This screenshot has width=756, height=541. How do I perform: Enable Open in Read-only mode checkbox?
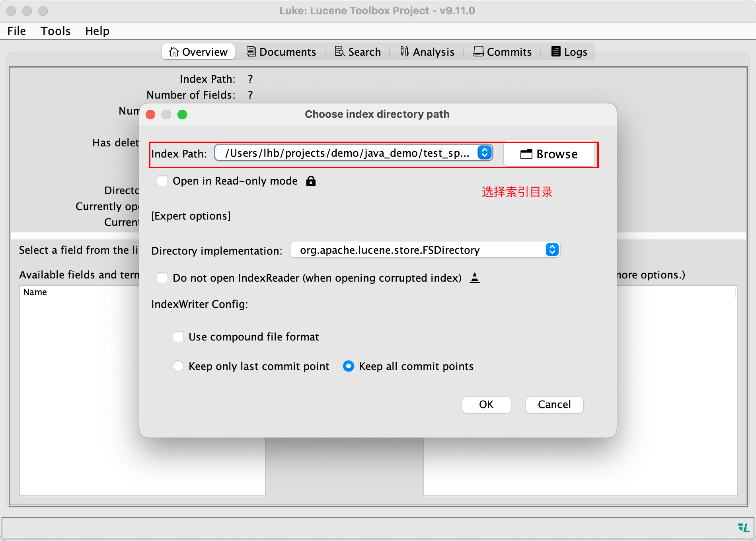coord(162,181)
